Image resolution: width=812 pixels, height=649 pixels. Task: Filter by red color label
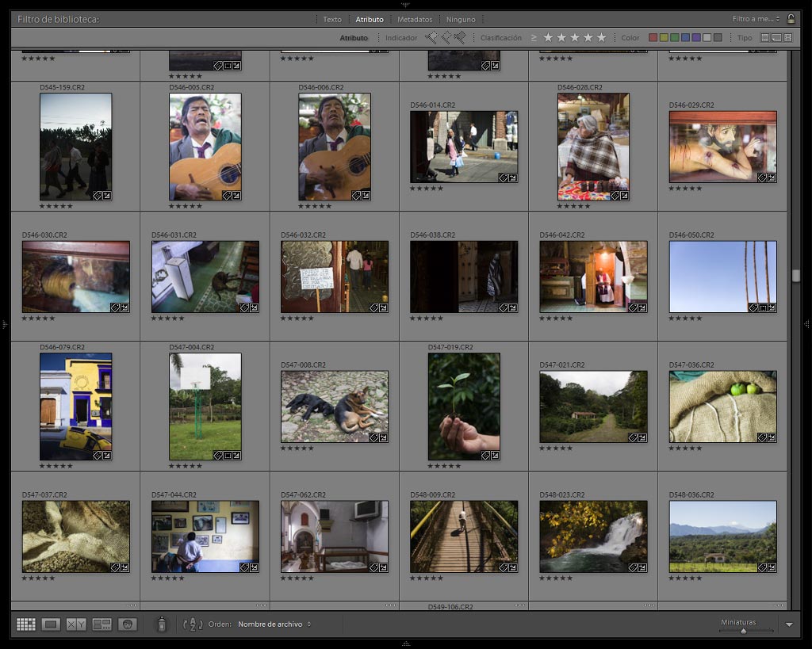[653, 37]
